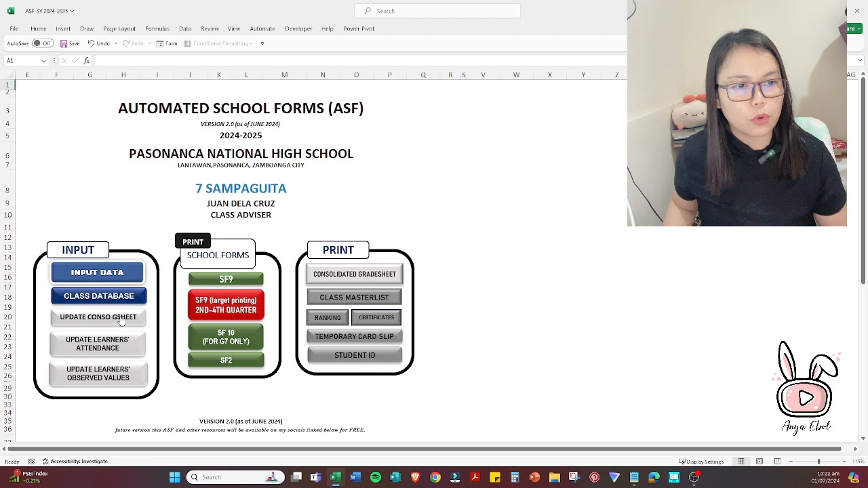Click the RANKING button
The image size is (868, 488).
(x=328, y=317)
